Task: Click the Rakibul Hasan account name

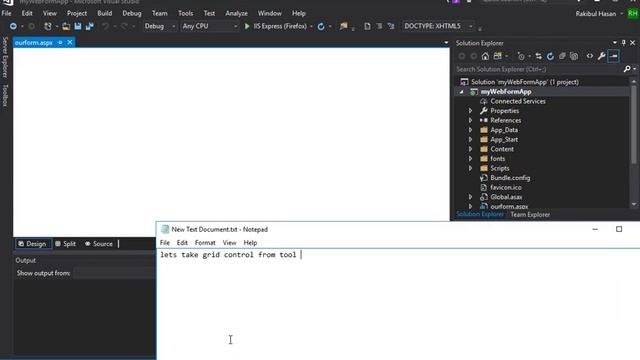Action: [596, 14]
